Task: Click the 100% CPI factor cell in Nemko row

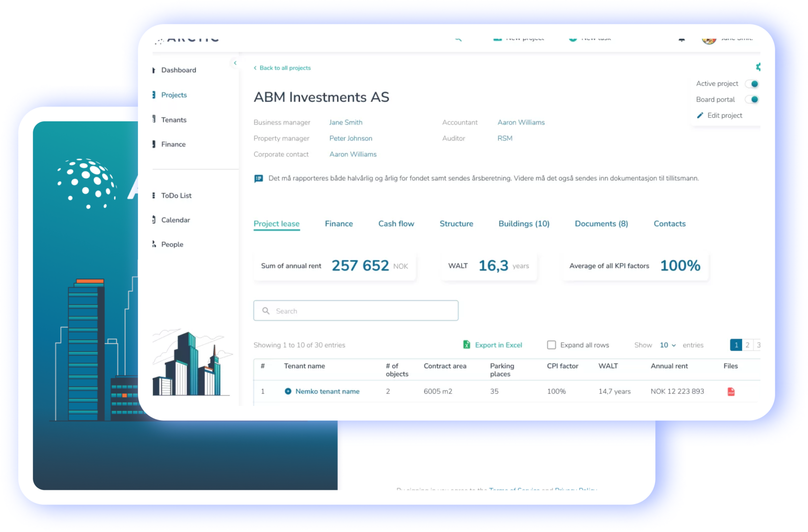Action: [556, 392]
